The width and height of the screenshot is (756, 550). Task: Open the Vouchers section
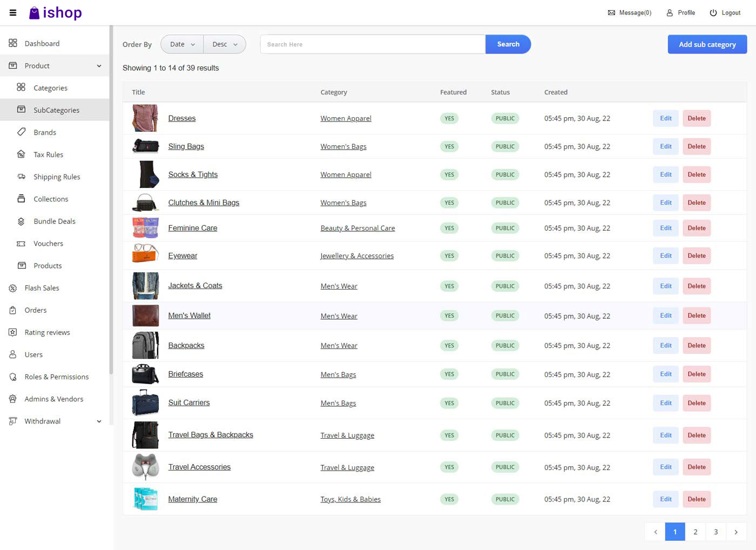[48, 243]
